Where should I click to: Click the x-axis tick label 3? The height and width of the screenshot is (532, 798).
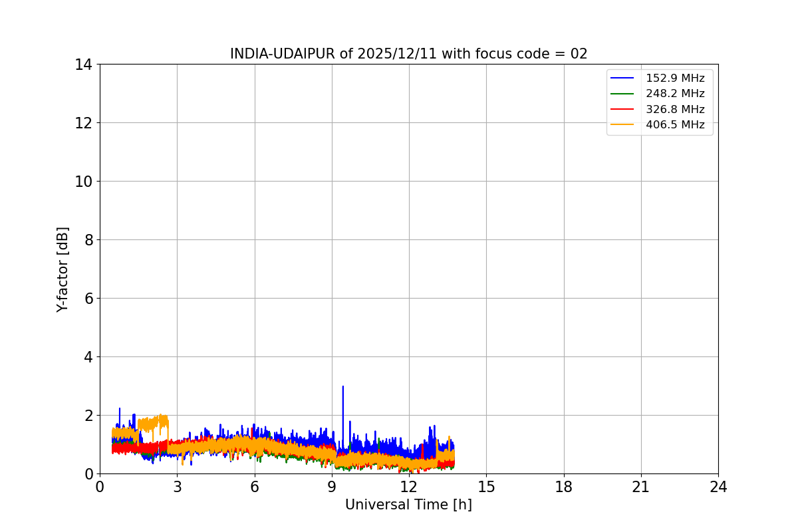click(x=177, y=487)
